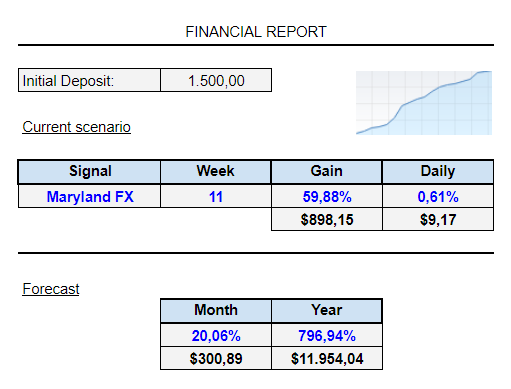511x389 pixels.
Task: Select the Signal column header
Action: pyautogui.click(x=89, y=171)
